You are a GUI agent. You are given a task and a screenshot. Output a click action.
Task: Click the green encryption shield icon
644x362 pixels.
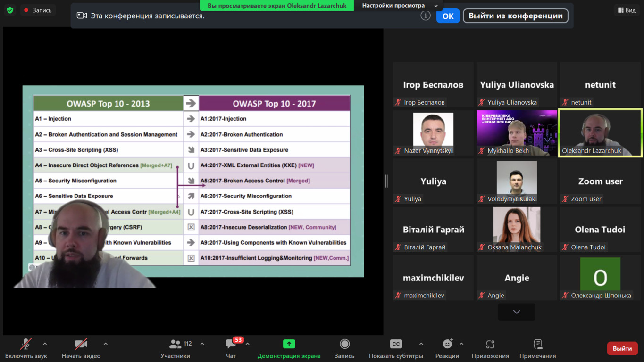tap(10, 10)
